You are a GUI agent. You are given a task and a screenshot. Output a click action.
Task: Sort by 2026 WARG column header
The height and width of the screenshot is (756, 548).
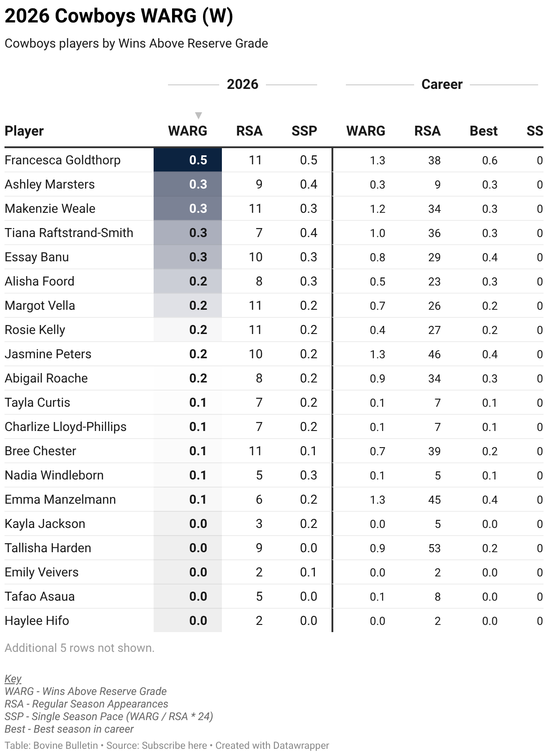click(x=187, y=131)
